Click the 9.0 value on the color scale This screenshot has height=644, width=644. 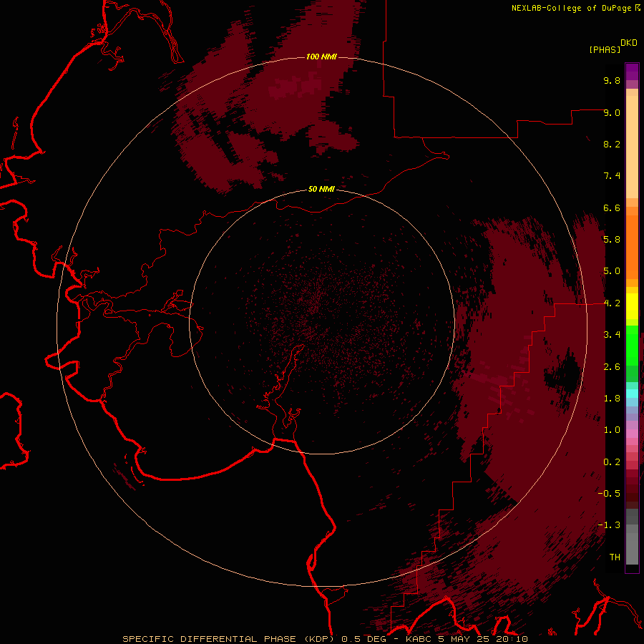(612, 112)
